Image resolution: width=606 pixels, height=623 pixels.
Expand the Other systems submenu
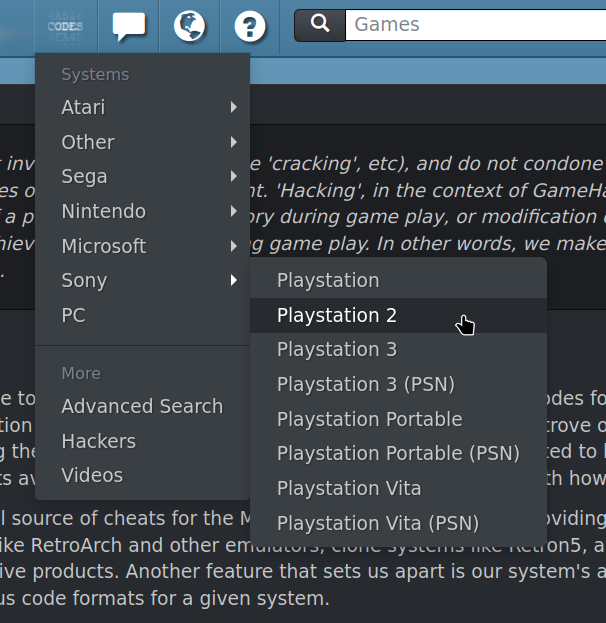click(142, 142)
